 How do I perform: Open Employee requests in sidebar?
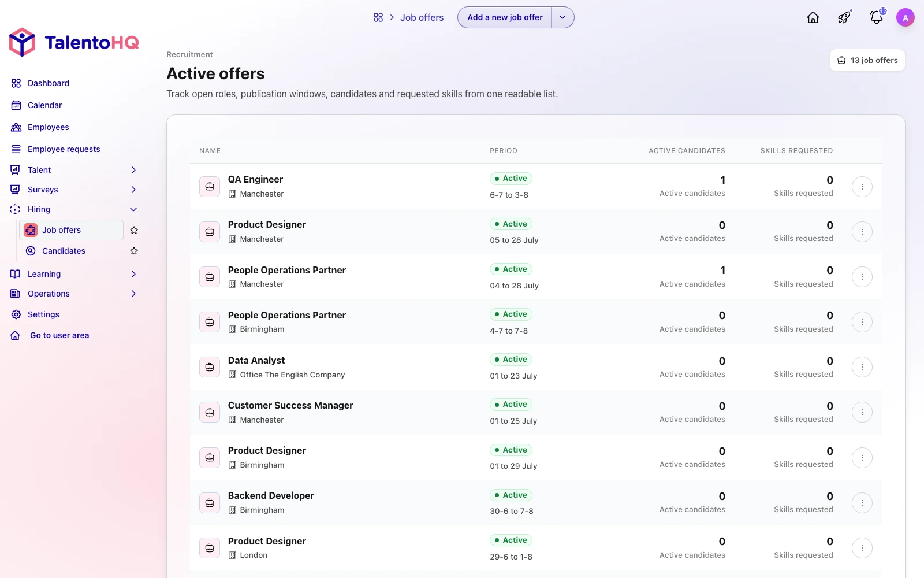coord(64,149)
